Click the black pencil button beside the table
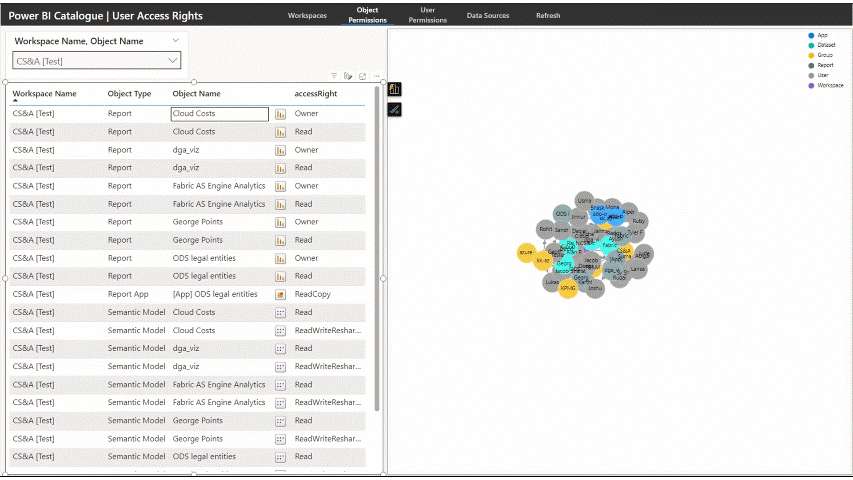 (394, 108)
